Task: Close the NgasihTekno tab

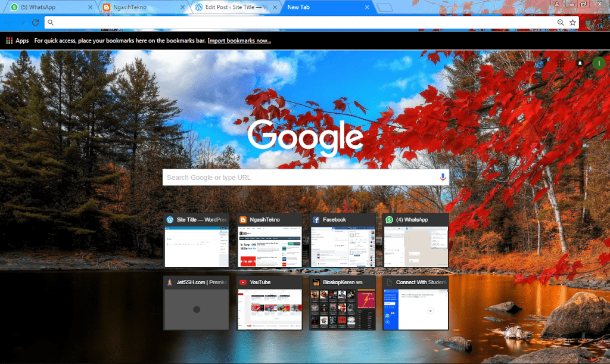Action: (x=182, y=7)
